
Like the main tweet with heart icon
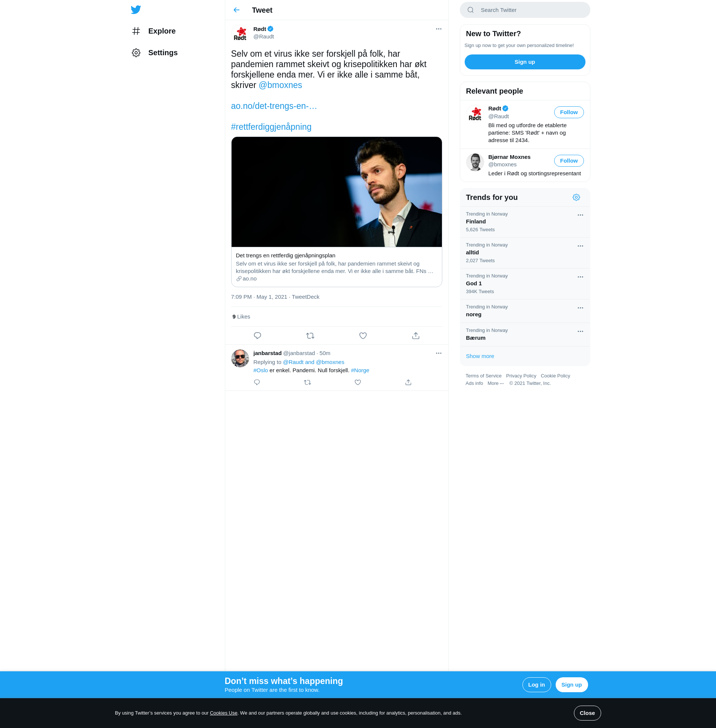pos(363,336)
